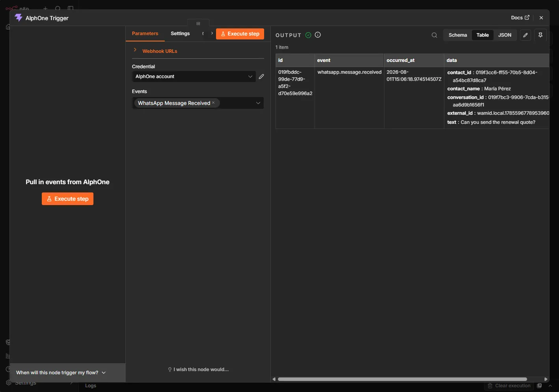This screenshot has height=392, width=559.
Task: Click Execute step below Pull in events
Action: (67, 199)
